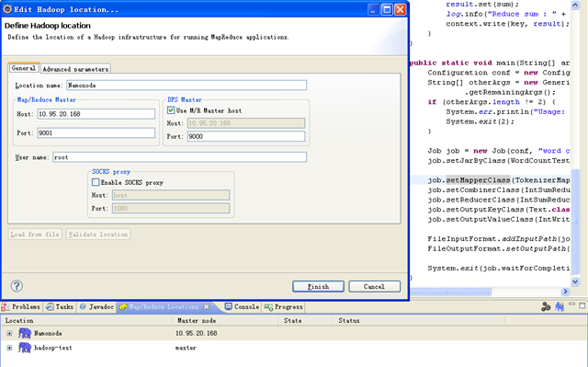The width and height of the screenshot is (588, 367).
Task: Click the Finish button
Action: coord(318,286)
